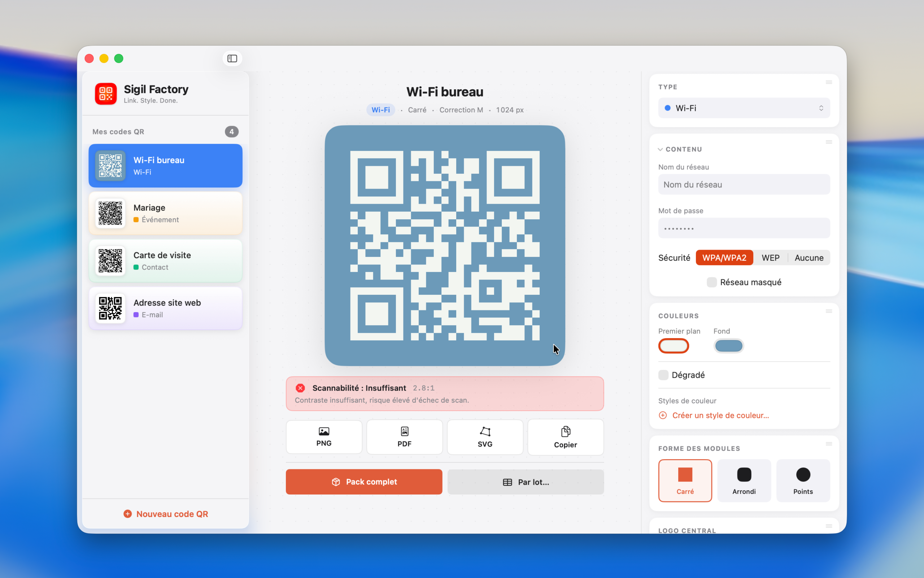Click the purple E-mail tag dot
This screenshot has height=578, width=924.
point(136,315)
